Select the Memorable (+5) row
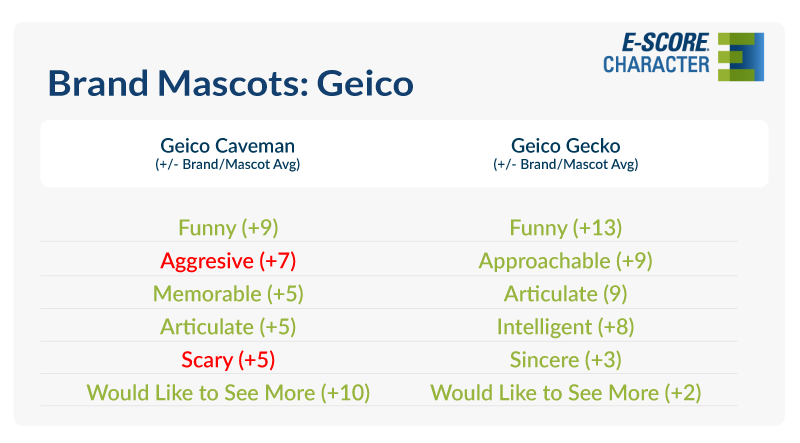Screen dimensions: 800x443 [x=228, y=294]
